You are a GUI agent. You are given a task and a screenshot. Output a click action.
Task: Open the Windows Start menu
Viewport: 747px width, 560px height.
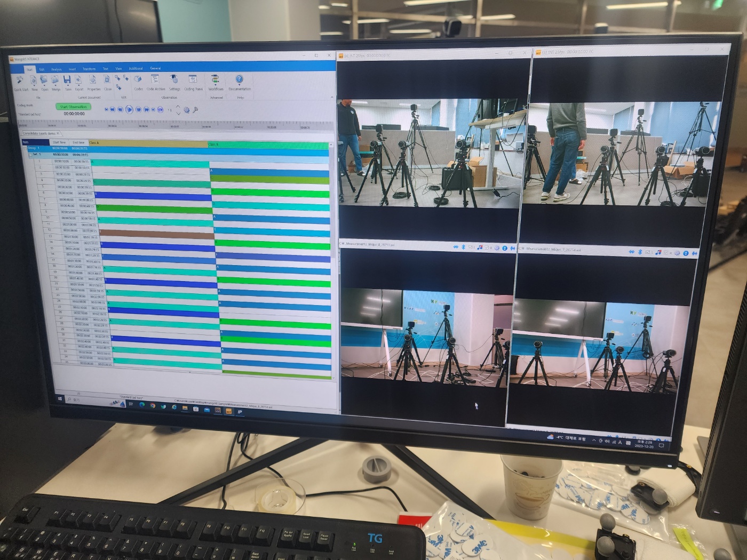60,399
